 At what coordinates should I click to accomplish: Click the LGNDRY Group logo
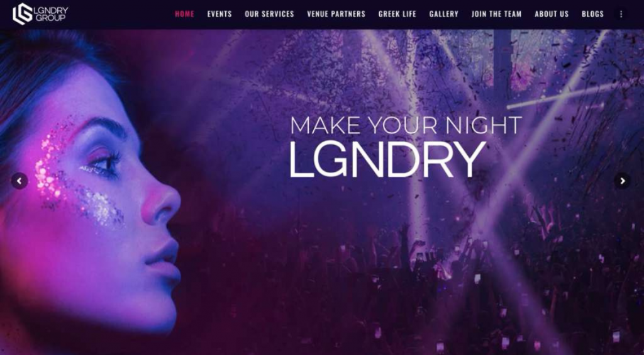click(x=40, y=14)
